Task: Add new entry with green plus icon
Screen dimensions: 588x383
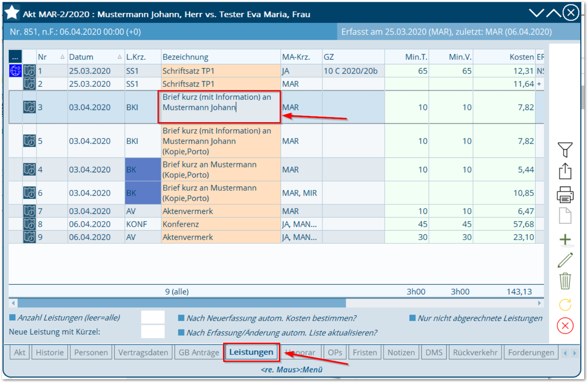Action: (x=565, y=240)
